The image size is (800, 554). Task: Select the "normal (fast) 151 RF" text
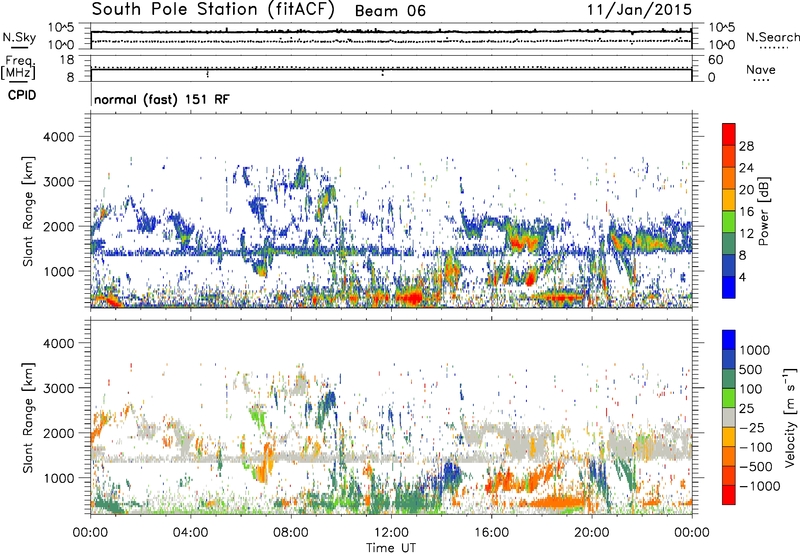coord(162,99)
